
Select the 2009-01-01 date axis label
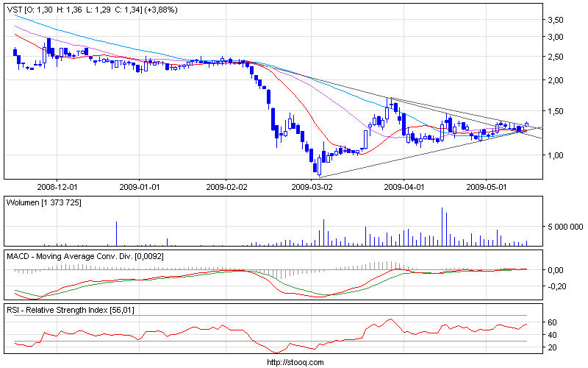click(x=140, y=187)
